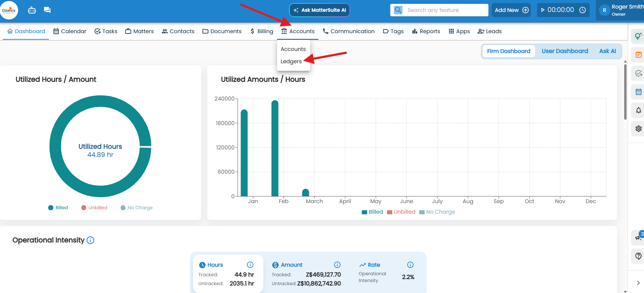The image size is (644, 293).
Task: Click the help question mark icon
Action: pos(638,256)
